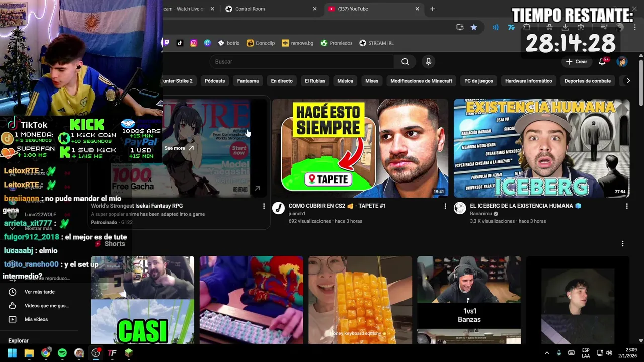Select the Deportes de combate chip
The width and height of the screenshot is (644, 362).
588,81
